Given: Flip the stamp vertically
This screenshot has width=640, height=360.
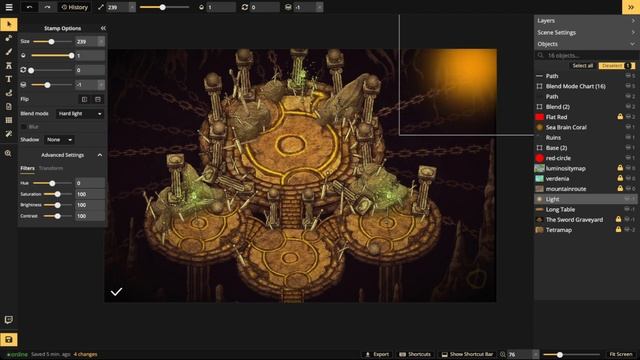Looking at the screenshot, I should click(98, 99).
